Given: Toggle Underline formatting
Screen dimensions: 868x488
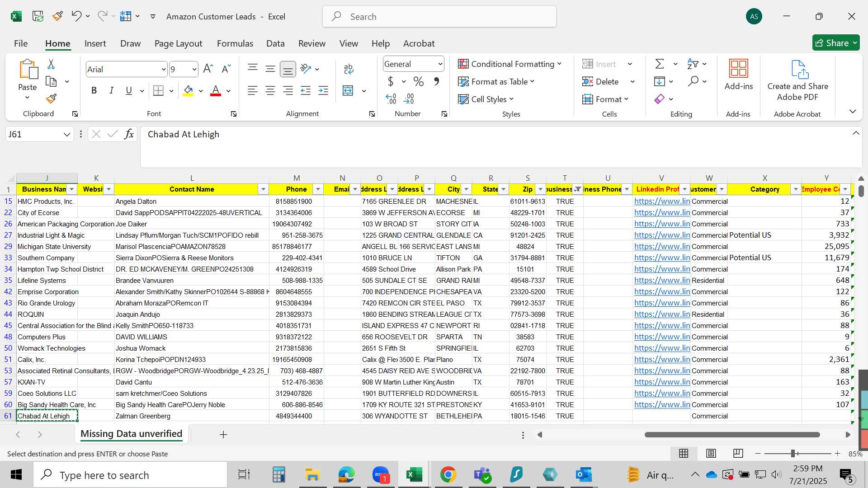Looking at the screenshot, I should [x=129, y=91].
